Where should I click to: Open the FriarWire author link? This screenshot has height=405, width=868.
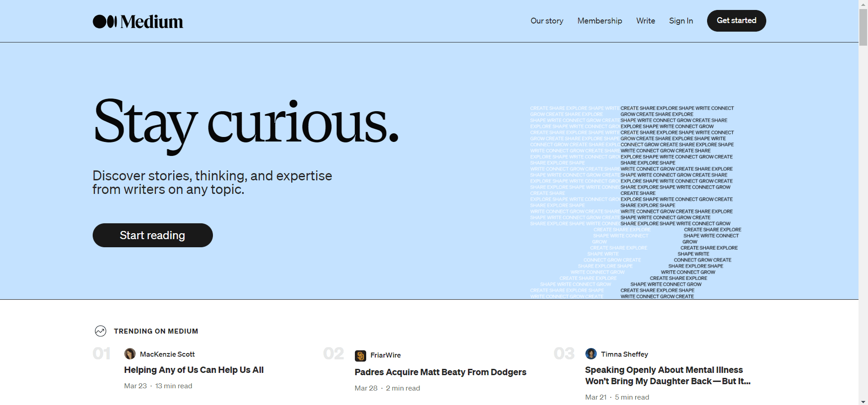pos(386,355)
